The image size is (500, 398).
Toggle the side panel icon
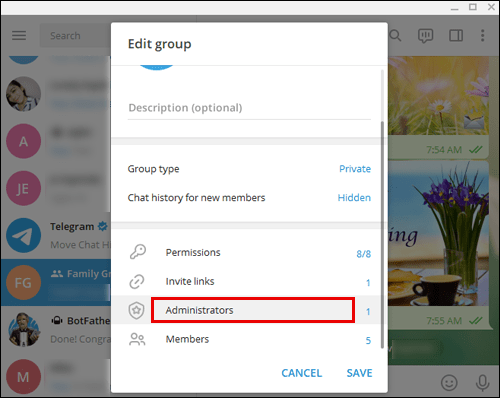pos(456,35)
